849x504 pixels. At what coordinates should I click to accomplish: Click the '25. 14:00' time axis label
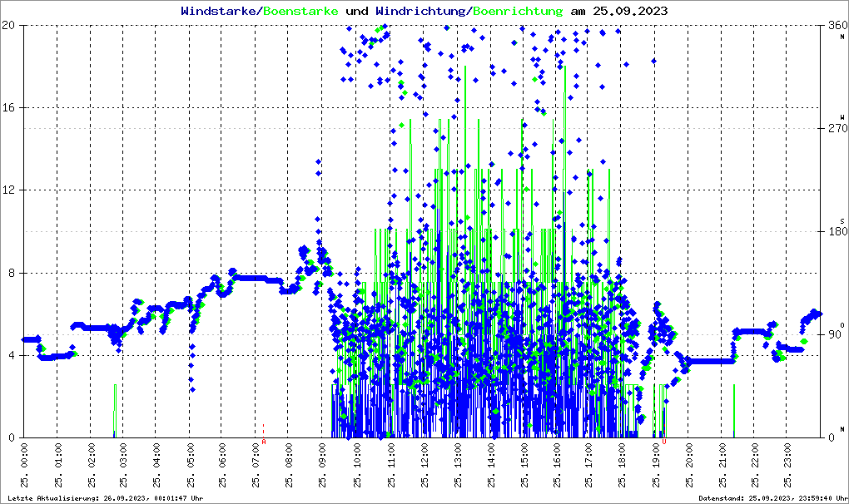[x=491, y=466]
